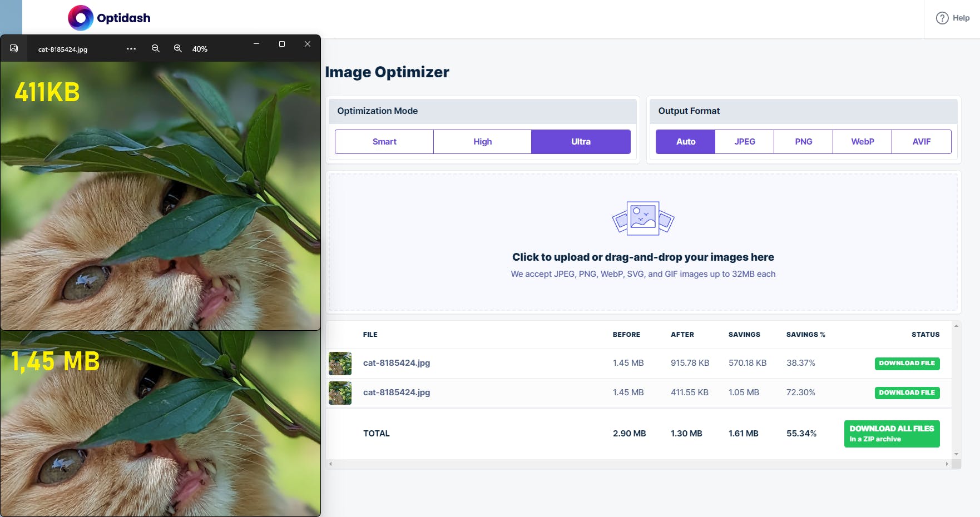Download all files in a ZIP archive

point(892,434)
